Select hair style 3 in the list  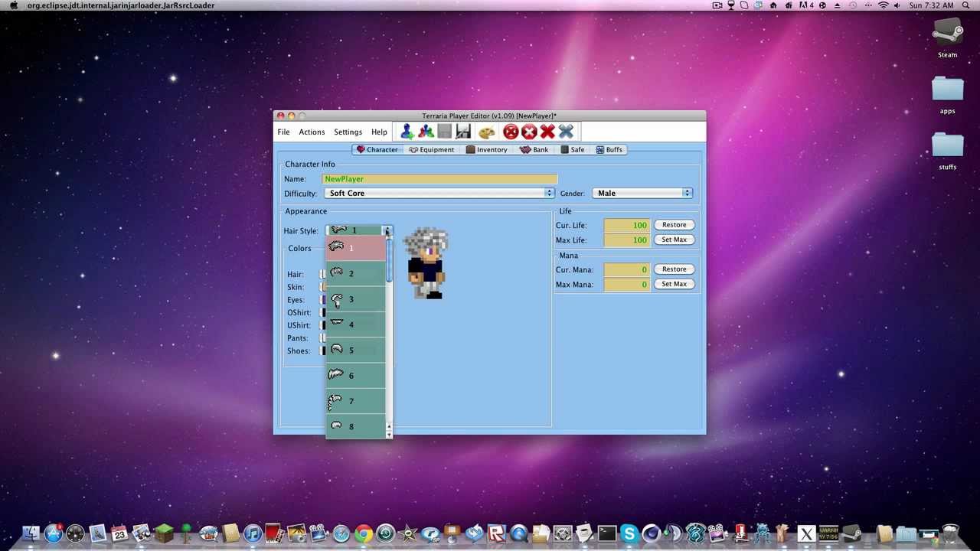(356, 299)
